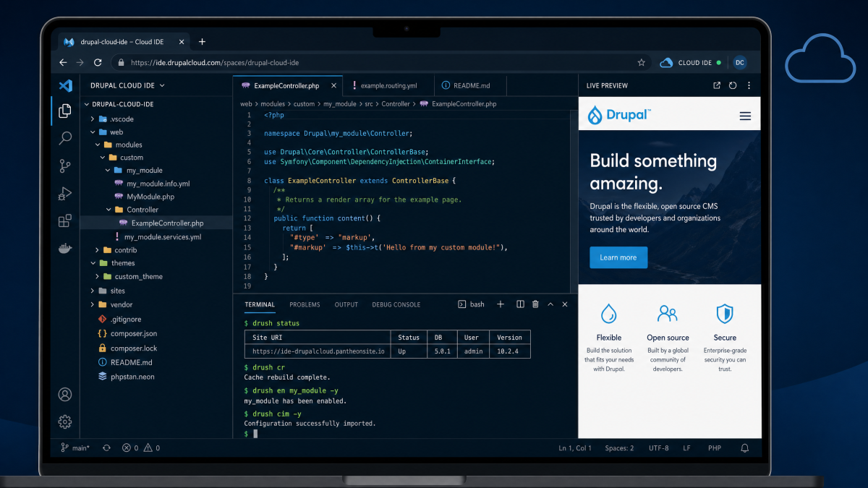
Task: Change language mode from PHP in status bar
Action: point(715,448)
